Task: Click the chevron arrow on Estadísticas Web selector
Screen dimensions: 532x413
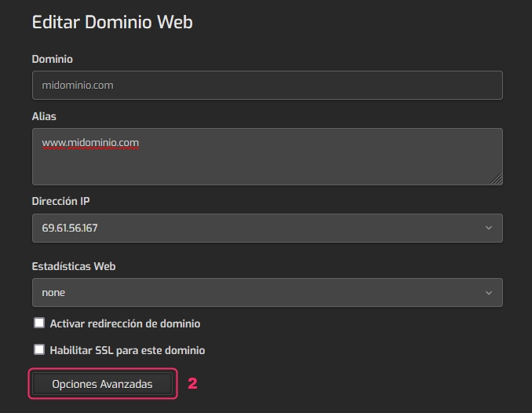Action: click(489, 293)
